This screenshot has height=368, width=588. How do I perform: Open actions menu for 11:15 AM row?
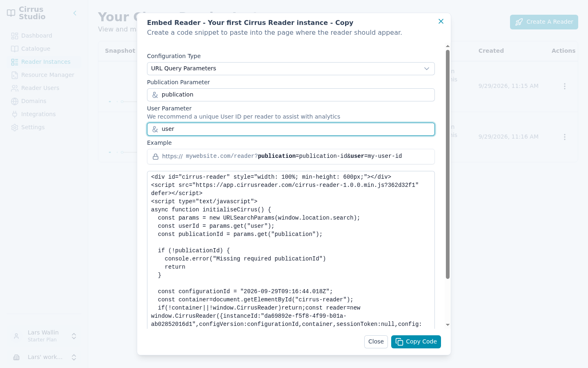(x=565, y=86)
